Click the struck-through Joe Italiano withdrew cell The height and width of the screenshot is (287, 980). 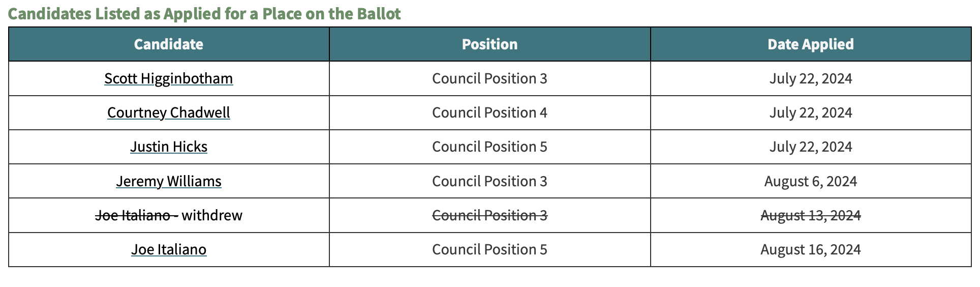168,215
